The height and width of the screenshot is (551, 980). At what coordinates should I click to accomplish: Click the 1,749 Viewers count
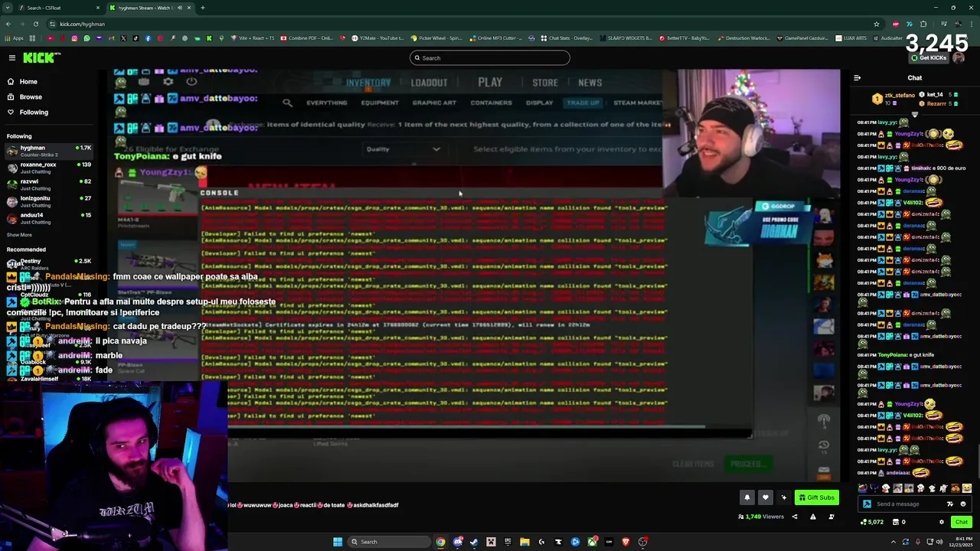pos(761,517)
